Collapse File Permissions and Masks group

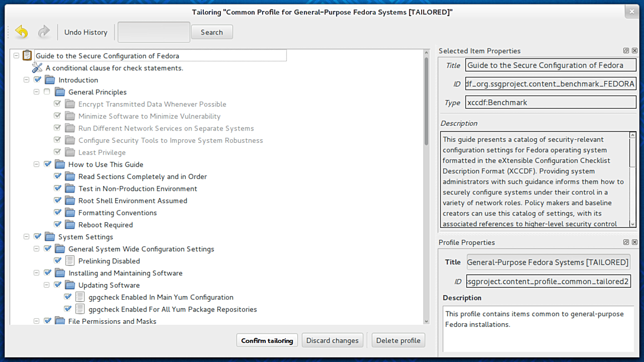pyautogui.click(x=37, y=321)
